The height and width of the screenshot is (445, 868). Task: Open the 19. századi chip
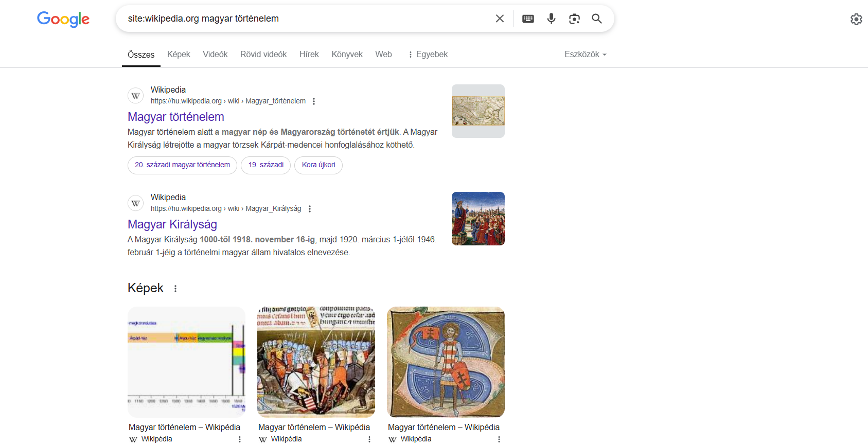pyautogui.click(x=265, y=165)
